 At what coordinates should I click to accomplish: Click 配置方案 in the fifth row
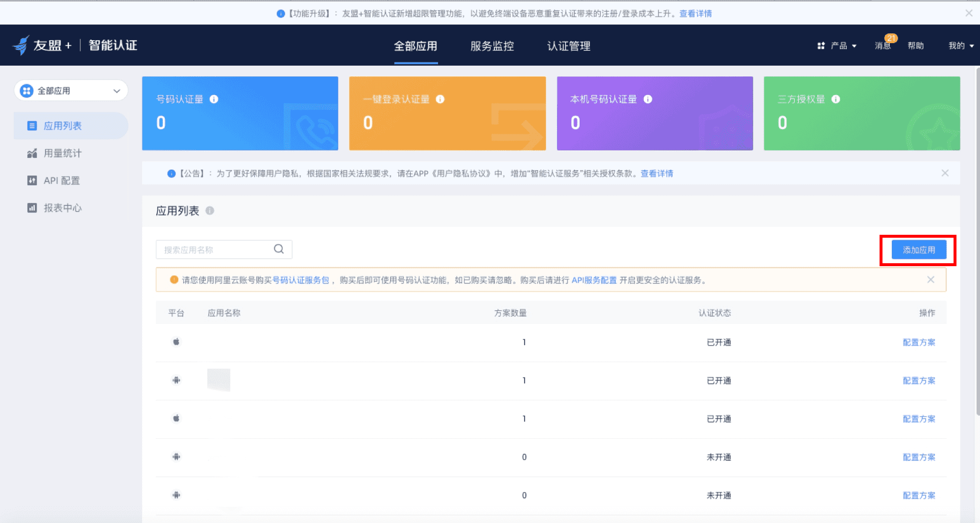(x=919, y=495)
